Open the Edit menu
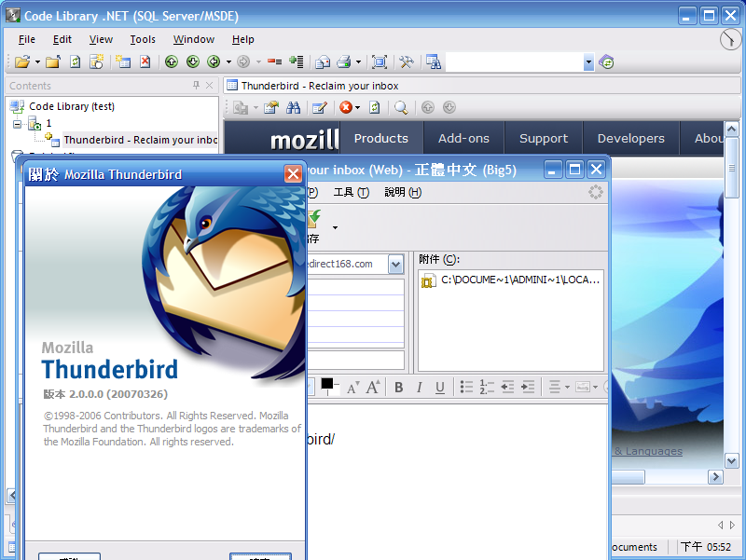Screen dimensions: 746x560 tap(62, 39)
